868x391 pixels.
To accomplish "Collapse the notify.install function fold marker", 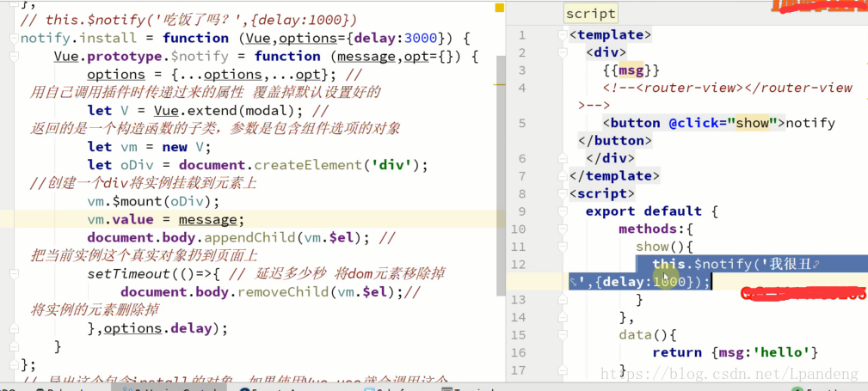I will click(14, 38).
